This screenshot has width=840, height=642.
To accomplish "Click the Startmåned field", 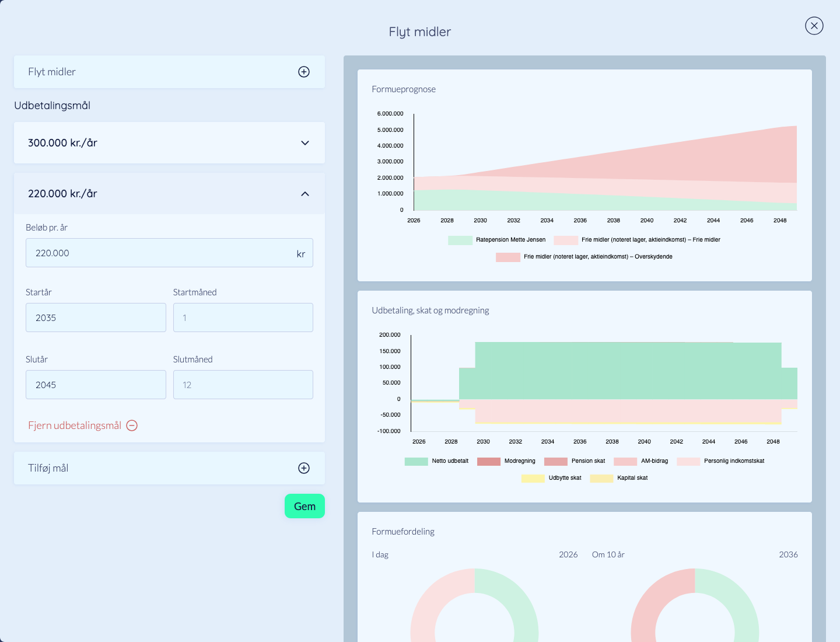I will pos(243,317).
